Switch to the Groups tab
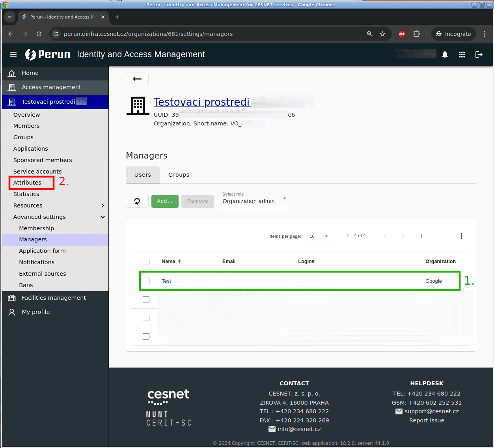494x448 pixels. [x=179, y=175]
